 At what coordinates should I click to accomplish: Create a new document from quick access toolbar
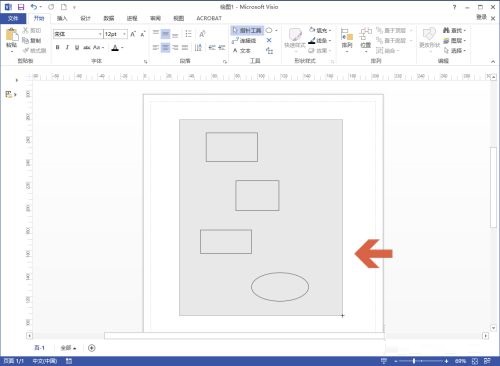click(64, 7)
